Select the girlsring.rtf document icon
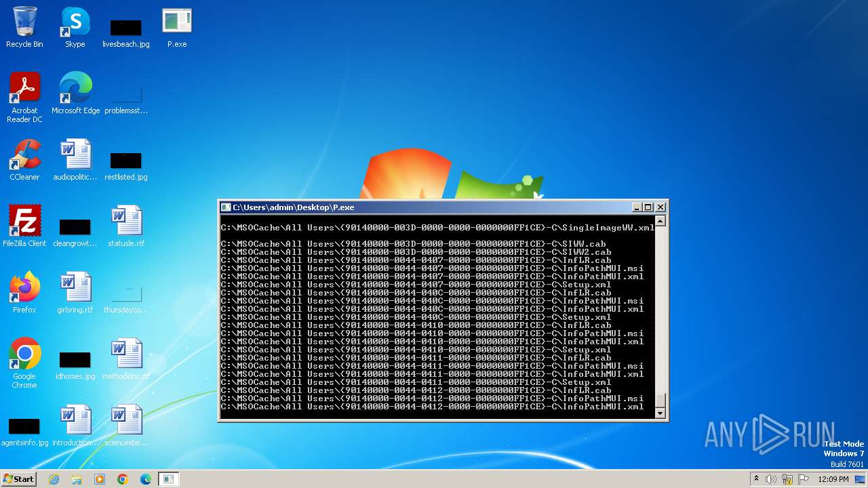 [x=75, y=293]
